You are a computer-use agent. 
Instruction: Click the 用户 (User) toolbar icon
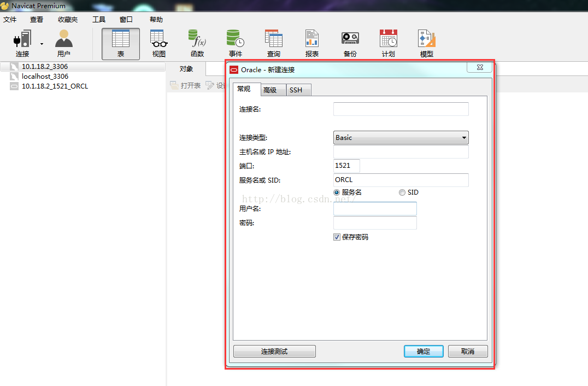[x=64, y=43]
